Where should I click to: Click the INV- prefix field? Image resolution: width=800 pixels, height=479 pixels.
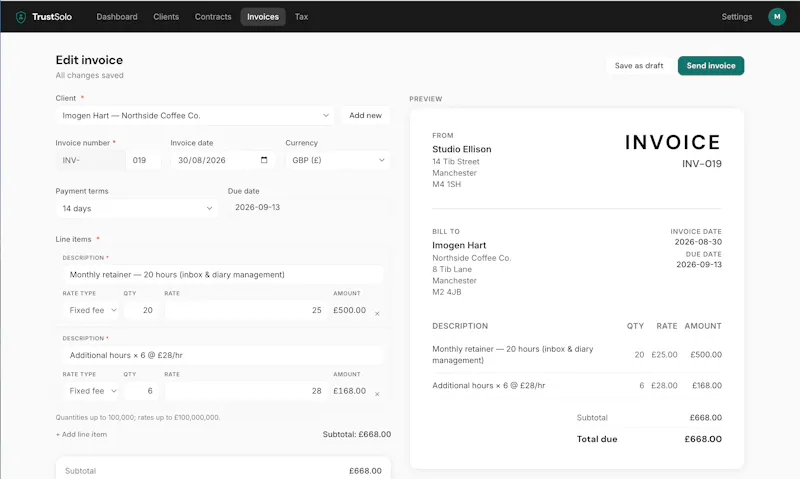click(91, 160)
